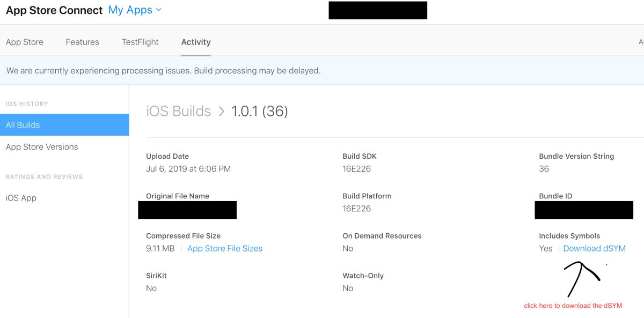Open the Features tab

82,42
